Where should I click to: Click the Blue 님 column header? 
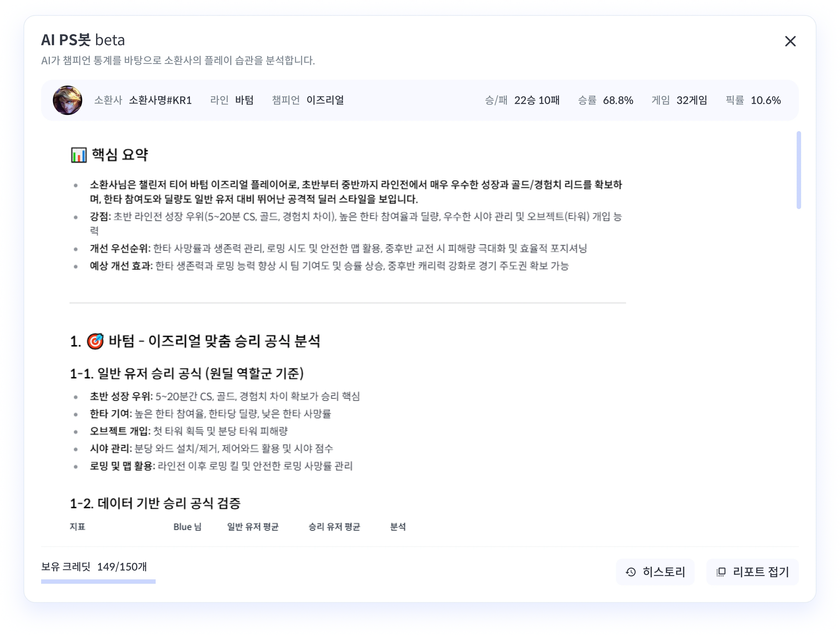point(188,527)
